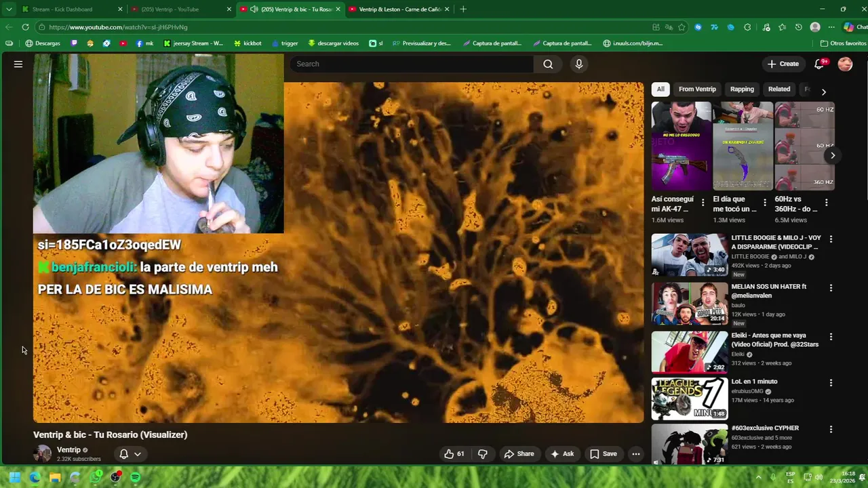Click the browser address bar URL

click(x=118, y=27)
